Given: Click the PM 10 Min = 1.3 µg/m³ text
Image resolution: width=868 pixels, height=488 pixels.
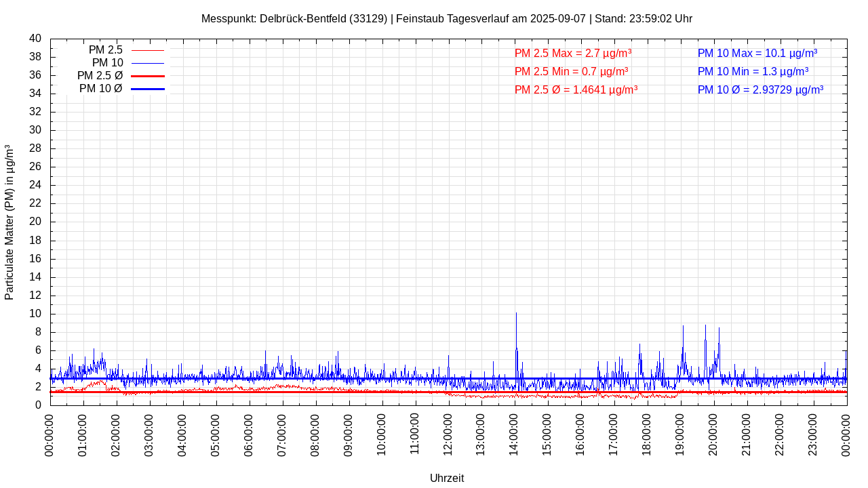Looking at the screenshot, I should click(753, 72).
